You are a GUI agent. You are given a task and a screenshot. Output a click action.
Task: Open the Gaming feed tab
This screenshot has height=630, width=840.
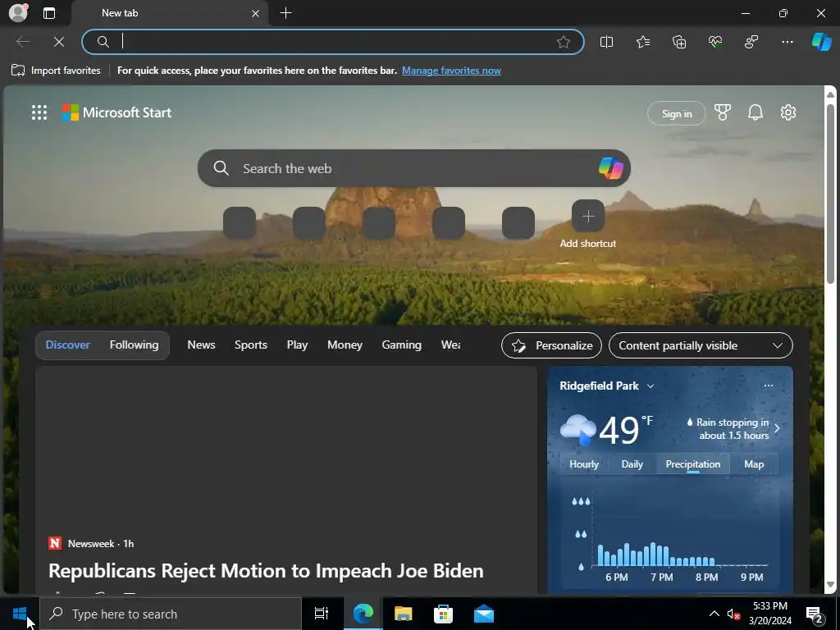(x=402, y=345)
